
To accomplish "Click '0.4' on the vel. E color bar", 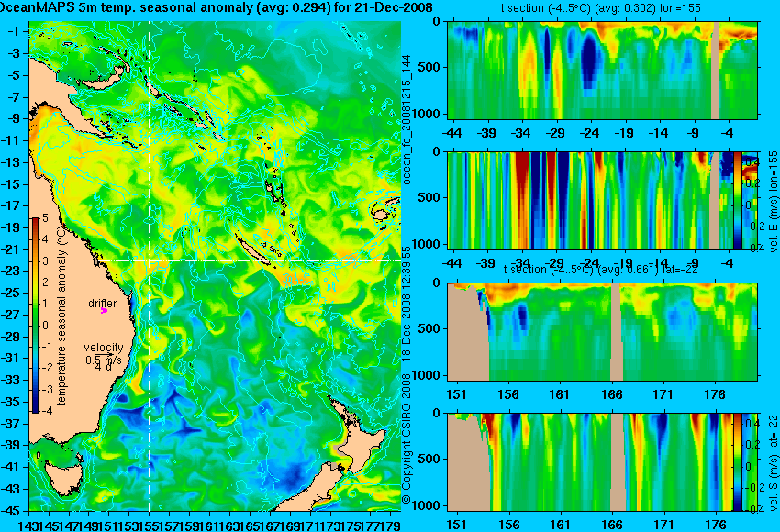I will [x=751, y=162].
